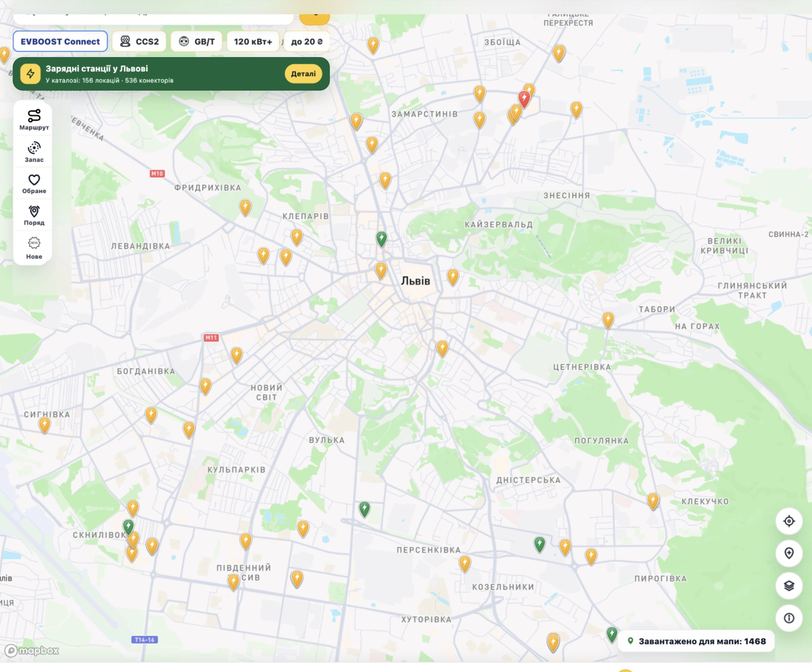The width and height of the screenshot is (812, 672).
Task: Click the Львів city label
Action: pos(415,281)
